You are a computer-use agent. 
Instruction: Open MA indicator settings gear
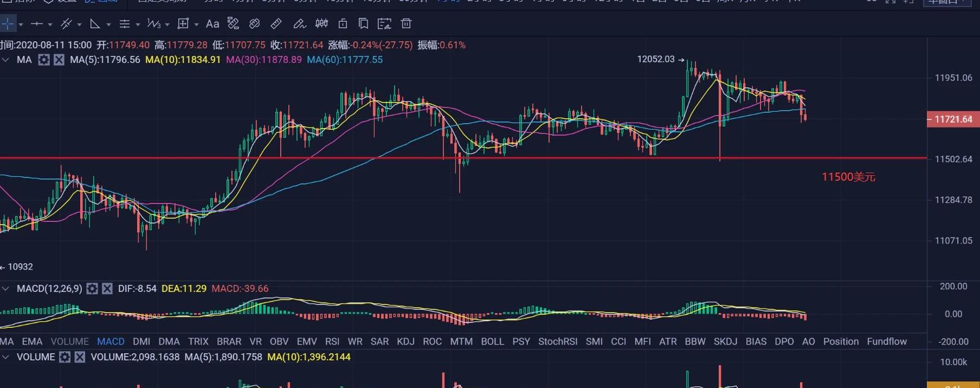44,60
